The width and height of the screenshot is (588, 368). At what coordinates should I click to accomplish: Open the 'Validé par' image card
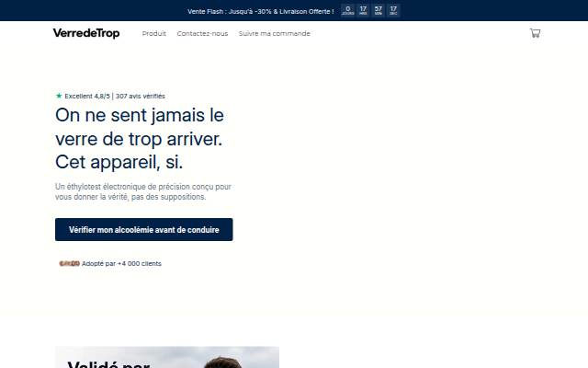click(x=167, y=357)
